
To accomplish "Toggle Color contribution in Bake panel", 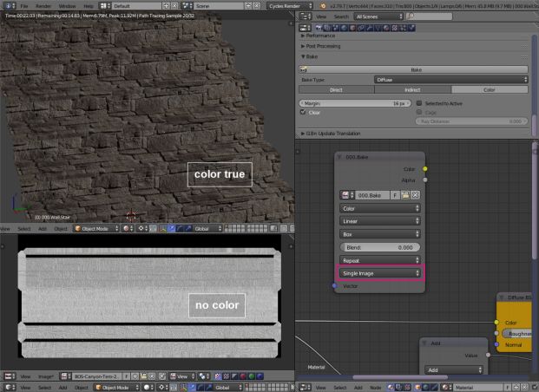I will click(490, 89).
